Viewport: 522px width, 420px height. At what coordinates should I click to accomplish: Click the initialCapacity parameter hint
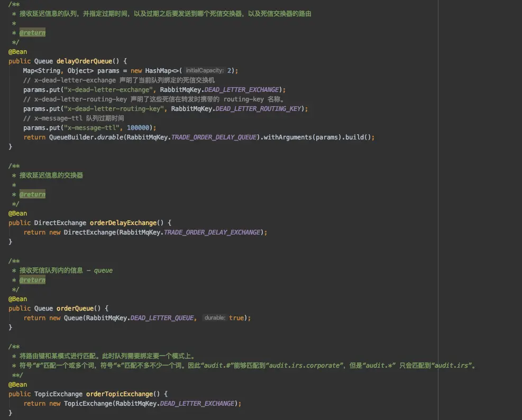[x=204, y=70]
